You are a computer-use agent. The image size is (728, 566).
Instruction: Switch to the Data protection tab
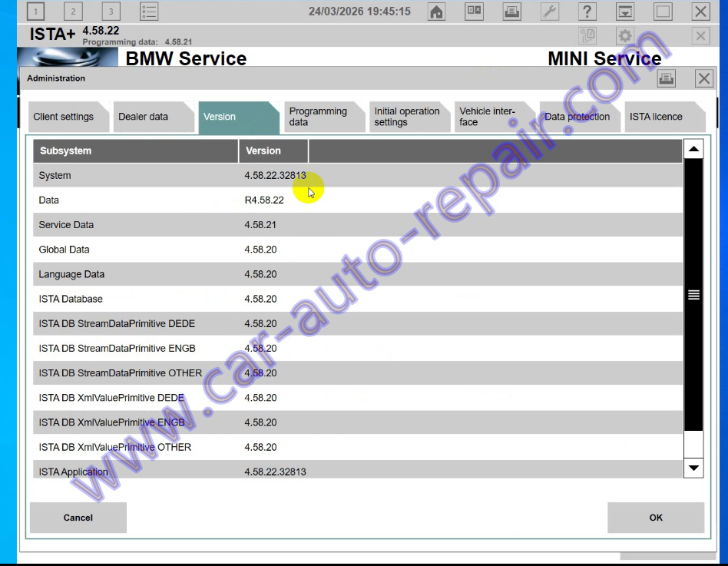point(577,117)
